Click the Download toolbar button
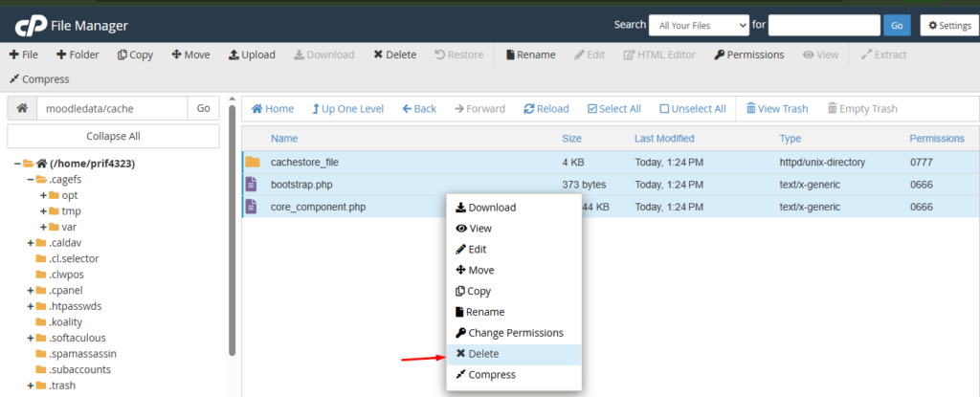 (323, 55)
